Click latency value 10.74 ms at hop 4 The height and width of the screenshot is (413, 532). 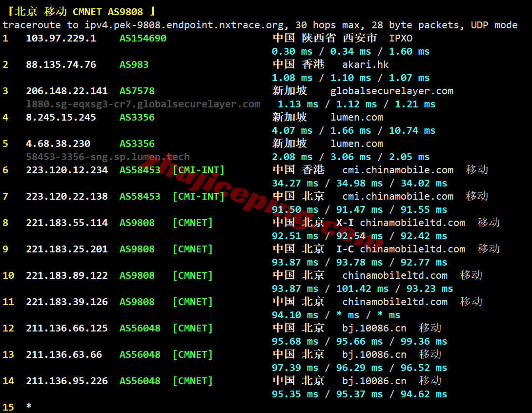(x=412, y=131)
